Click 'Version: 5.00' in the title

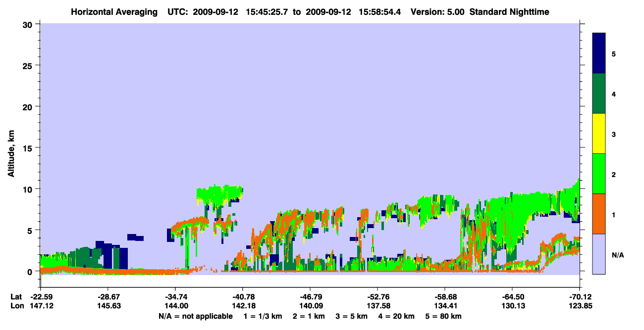pyautogui.click(x=437, y=11)
